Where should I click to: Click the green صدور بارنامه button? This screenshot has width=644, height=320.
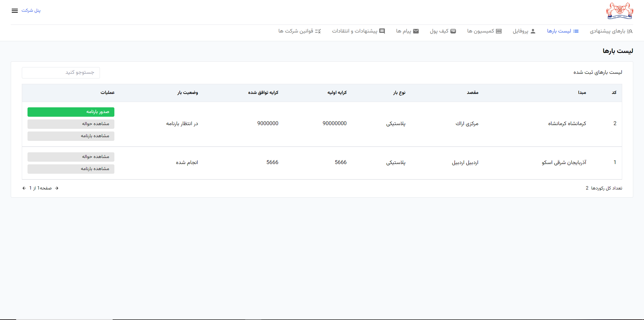click(x=71, y=112)
